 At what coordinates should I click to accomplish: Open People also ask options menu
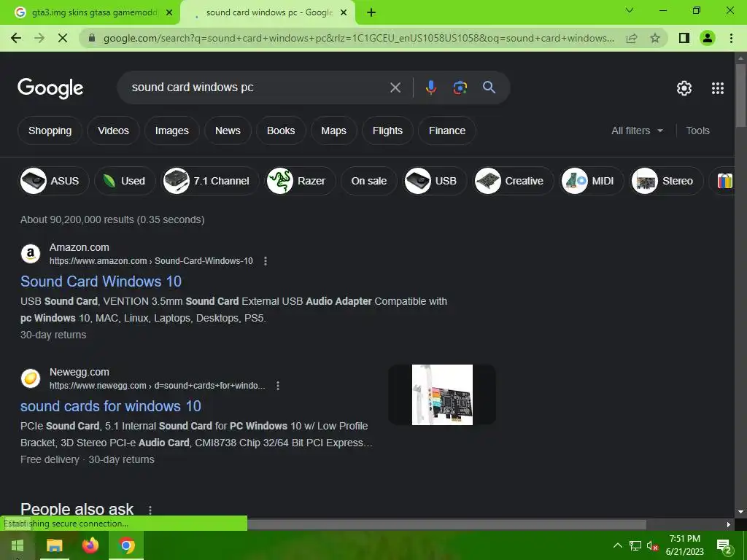pyautogui.click(x=150, y=510)
